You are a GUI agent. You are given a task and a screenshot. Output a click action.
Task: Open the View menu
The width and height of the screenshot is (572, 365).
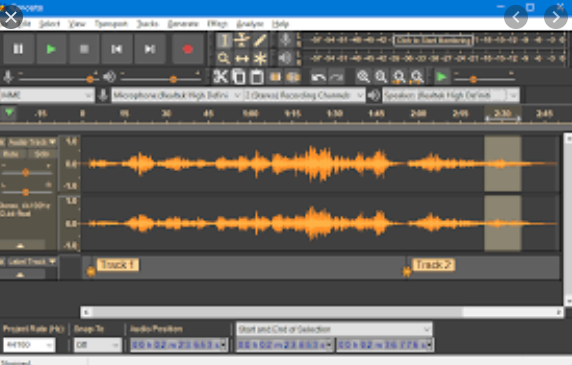pos(77,24)
